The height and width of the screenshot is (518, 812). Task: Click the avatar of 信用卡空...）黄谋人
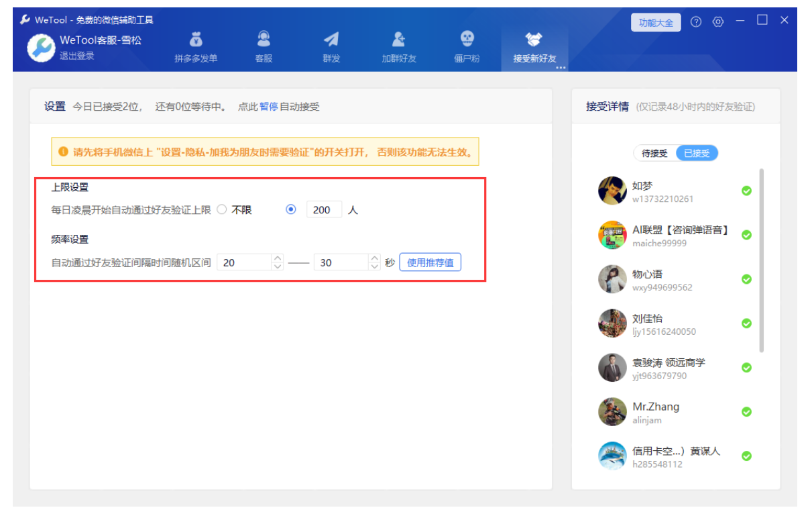pos(612,456)
